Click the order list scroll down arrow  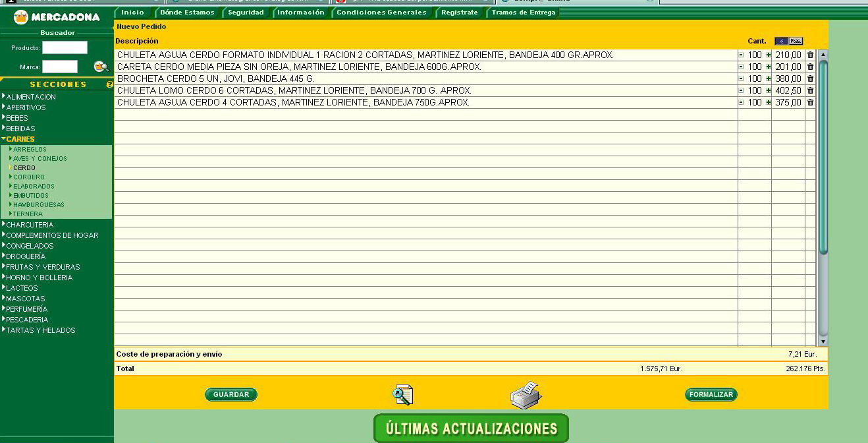(x=823, y=341)
